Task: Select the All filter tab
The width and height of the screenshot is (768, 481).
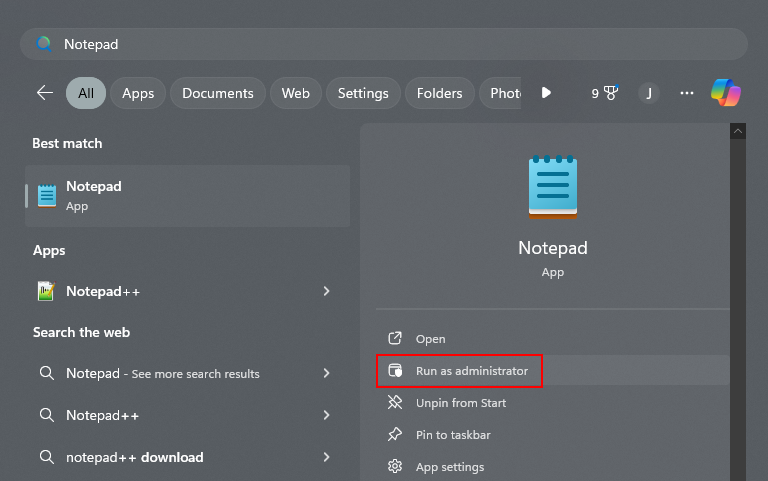Action: [x=86, y=93]
